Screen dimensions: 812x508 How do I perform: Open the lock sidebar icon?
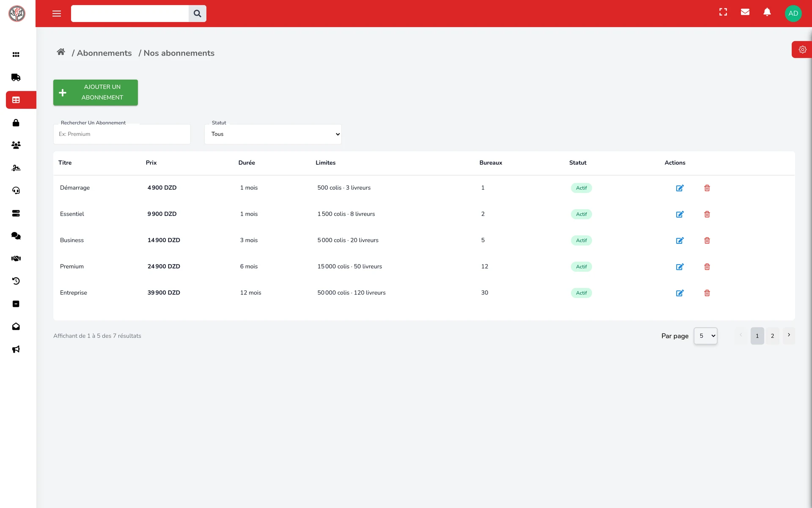[16, 123]
